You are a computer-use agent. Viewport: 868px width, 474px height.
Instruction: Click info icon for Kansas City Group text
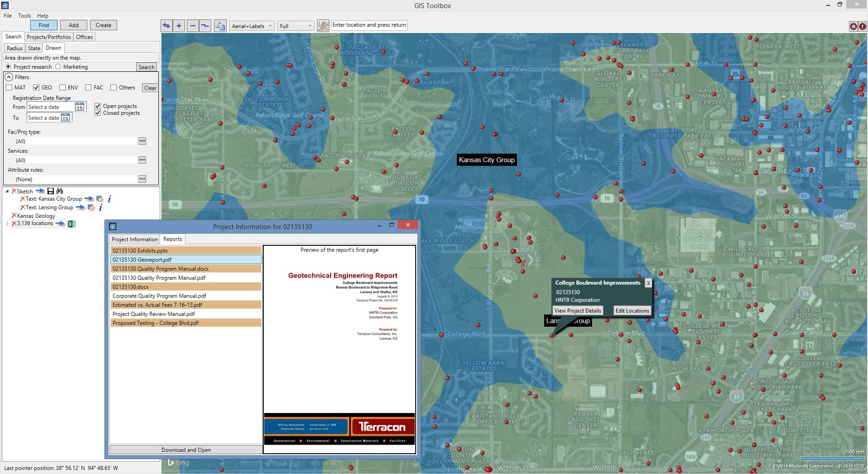pyautogui.click(x=109, y=199)
